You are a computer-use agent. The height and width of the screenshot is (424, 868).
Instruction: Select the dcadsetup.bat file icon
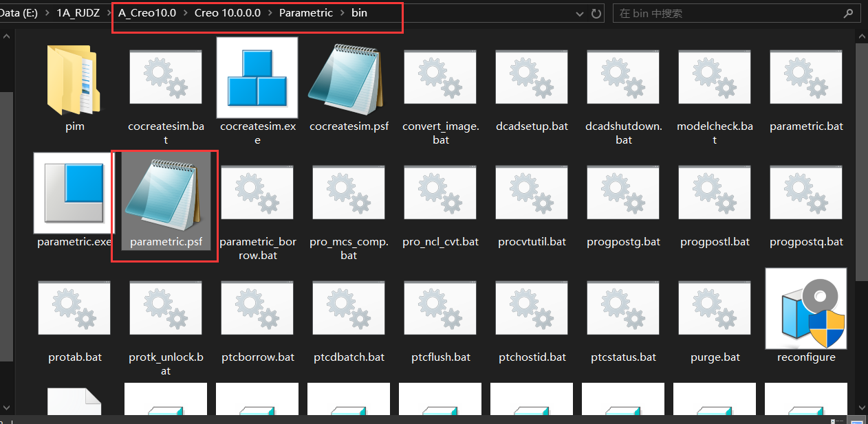point(532,78)
